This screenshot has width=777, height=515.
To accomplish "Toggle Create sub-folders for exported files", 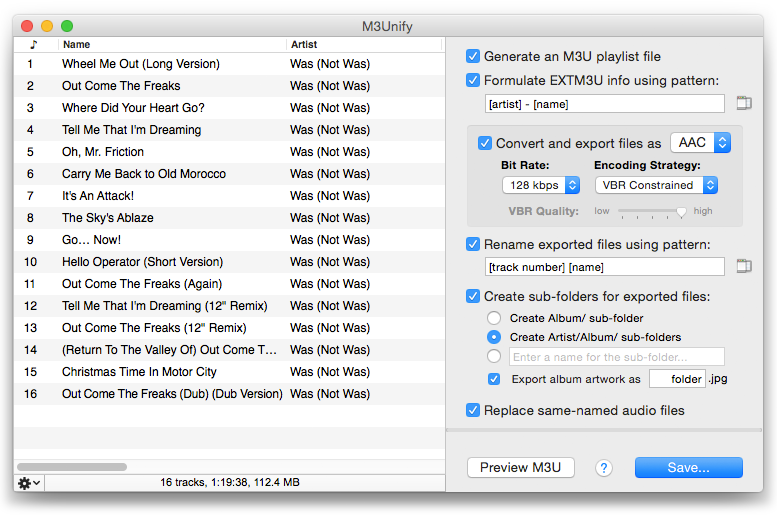I will 473,296.
